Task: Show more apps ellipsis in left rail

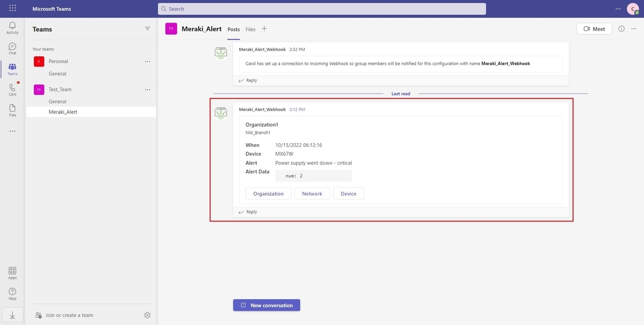Action: click(x=12, y=131)
